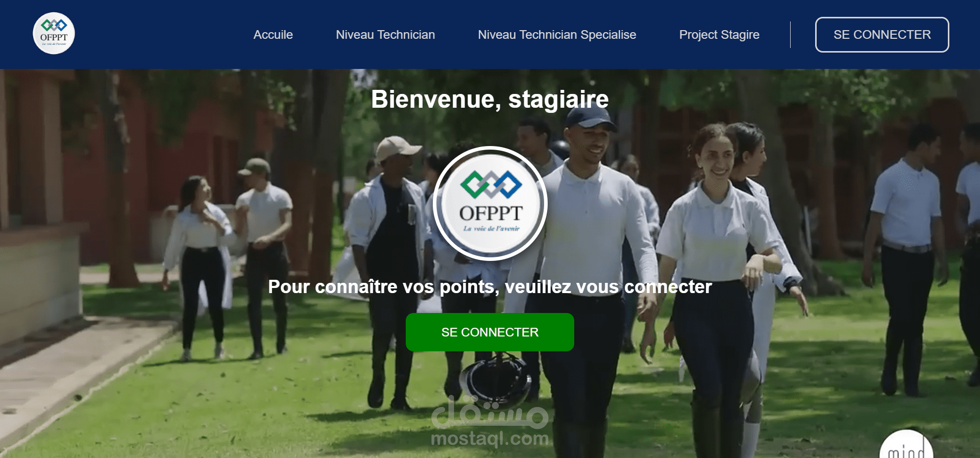Screen dimensions: 980x458
Task: Click the vertical divider line in navbar
Action: 790,35
